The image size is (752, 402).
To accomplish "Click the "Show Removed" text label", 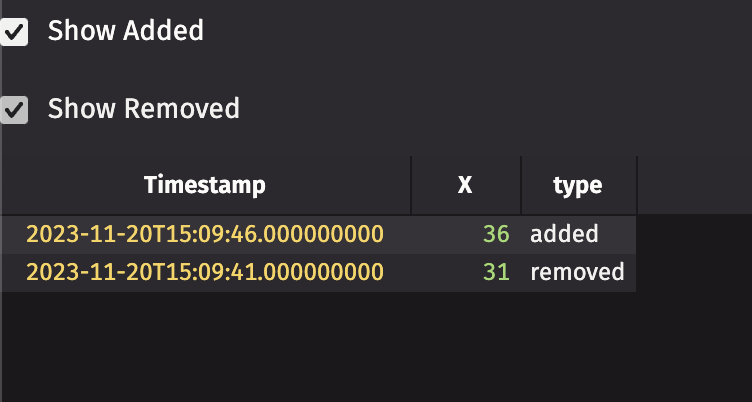I will [143, 108].
